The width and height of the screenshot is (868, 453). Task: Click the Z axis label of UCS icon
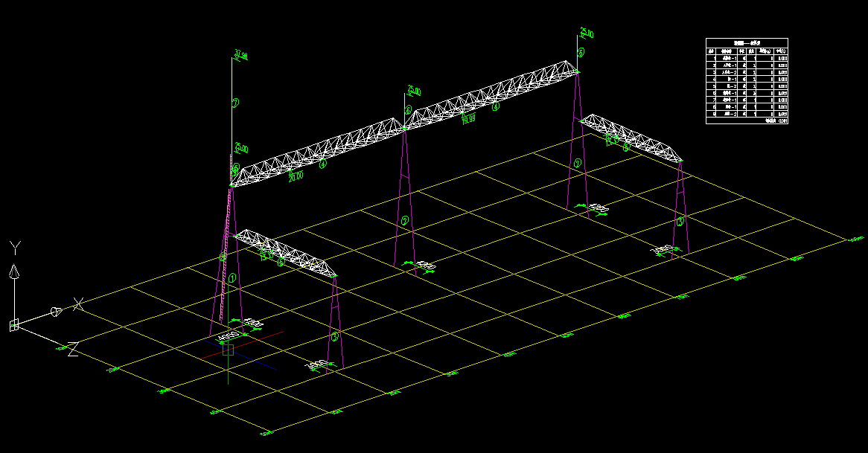coord(73,349)
